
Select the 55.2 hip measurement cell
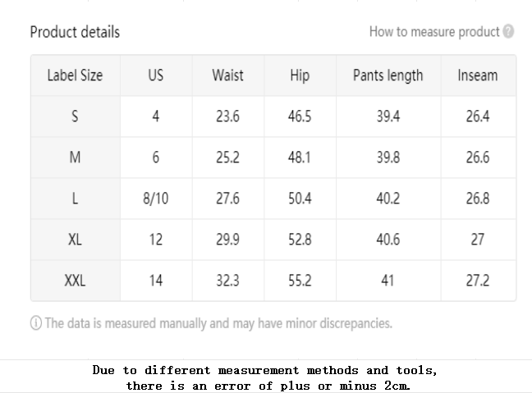coord(300,281)
